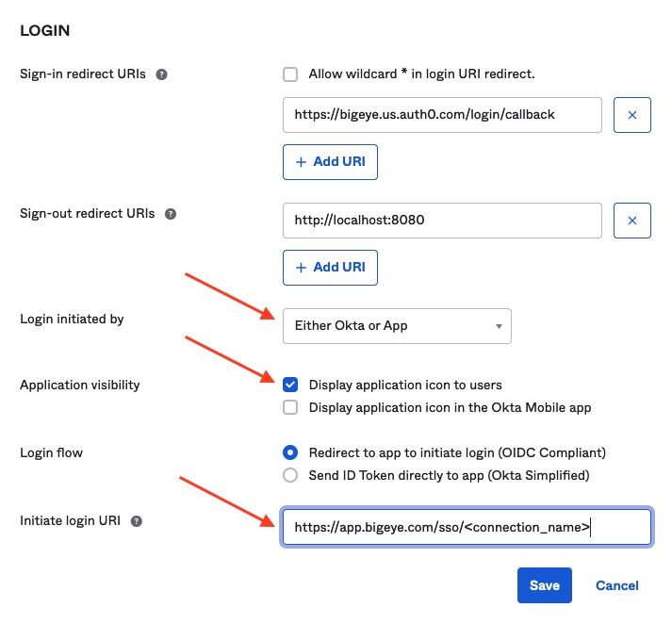Remove the localhost:8080 sign-out URI
Viewport: 672px width, 624px height.
coord(632,221)
